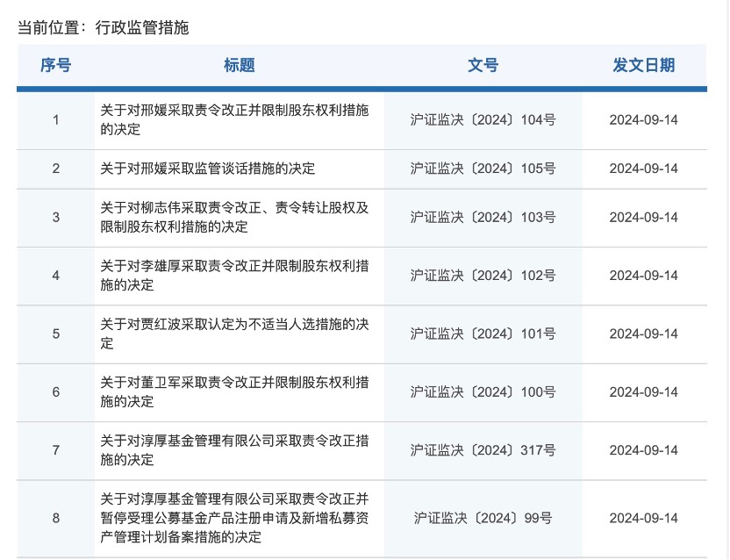Click serial number 2 cell
The height and width of the screenshot is (560, 730).
coord(56,169)
